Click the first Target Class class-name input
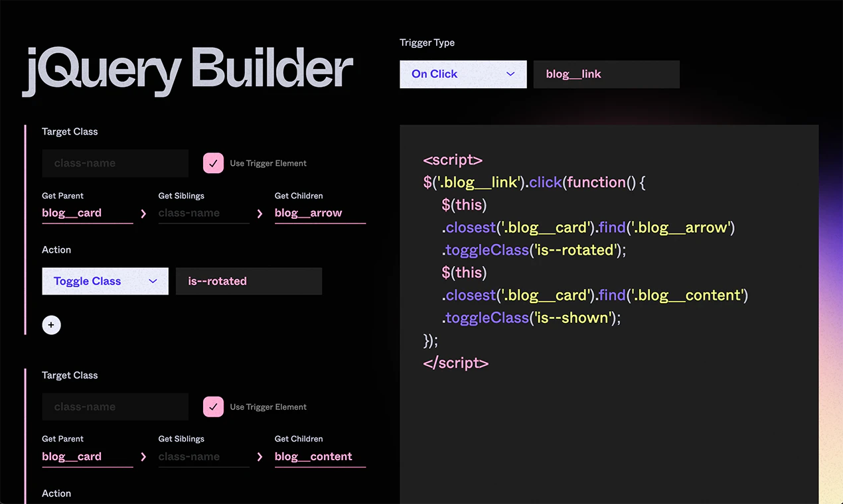 click(x=115, y=163)
